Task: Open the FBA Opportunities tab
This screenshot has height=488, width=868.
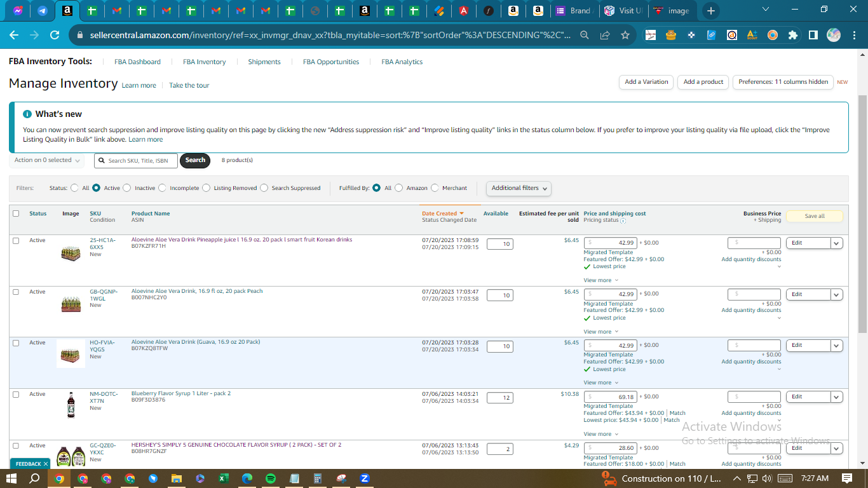Action: [x=331, y=62]
